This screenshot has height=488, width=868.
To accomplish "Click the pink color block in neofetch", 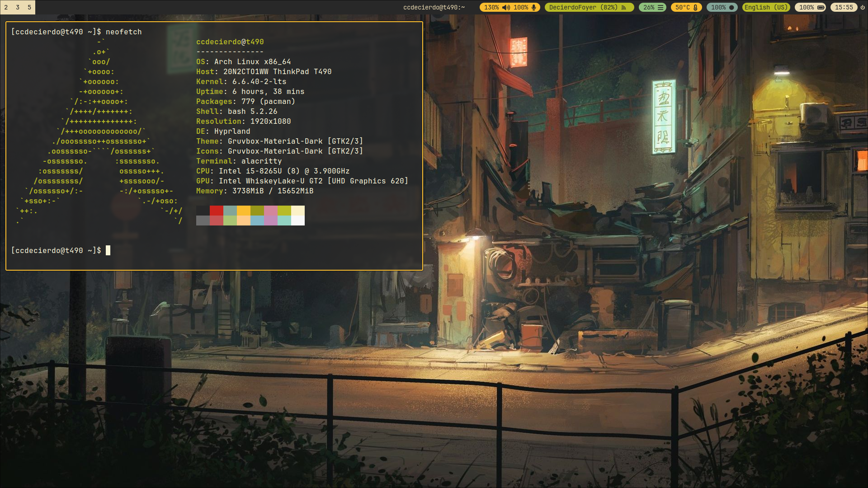I will (271, 211).
